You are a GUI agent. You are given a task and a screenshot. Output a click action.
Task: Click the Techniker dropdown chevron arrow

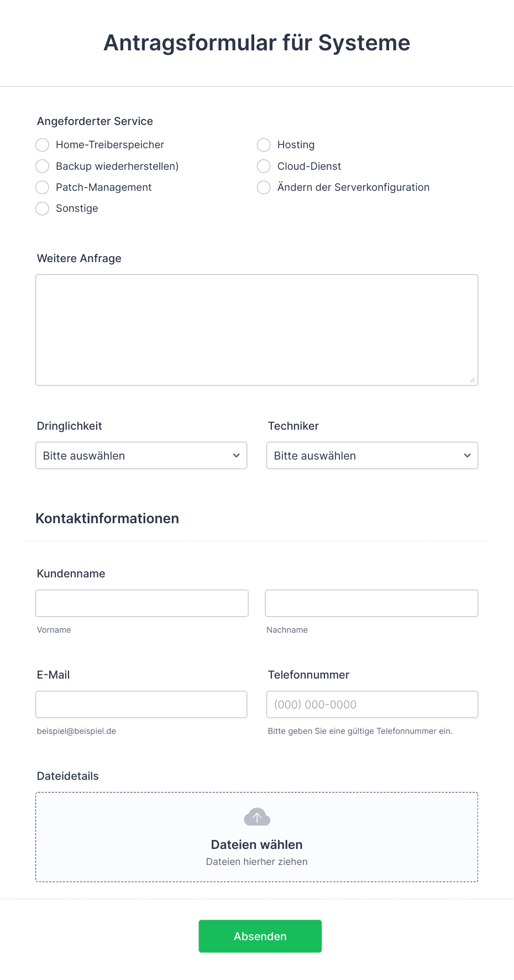(467, 456)
